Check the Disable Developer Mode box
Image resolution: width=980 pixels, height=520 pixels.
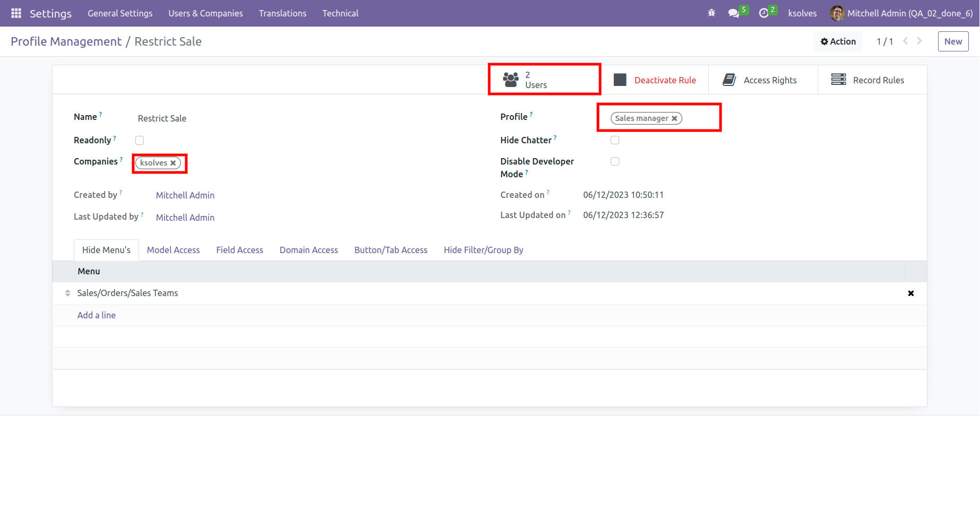[x=615, y=162]
